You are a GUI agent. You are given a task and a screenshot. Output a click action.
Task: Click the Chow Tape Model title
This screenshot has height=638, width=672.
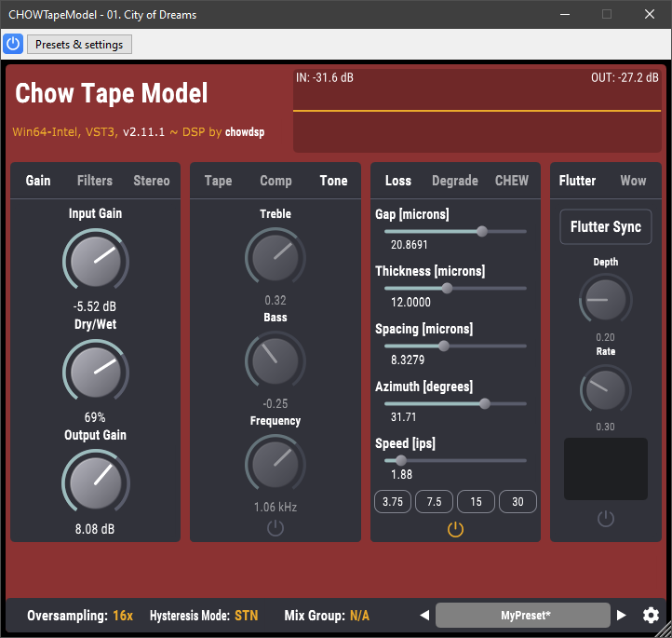pos(112,93)
